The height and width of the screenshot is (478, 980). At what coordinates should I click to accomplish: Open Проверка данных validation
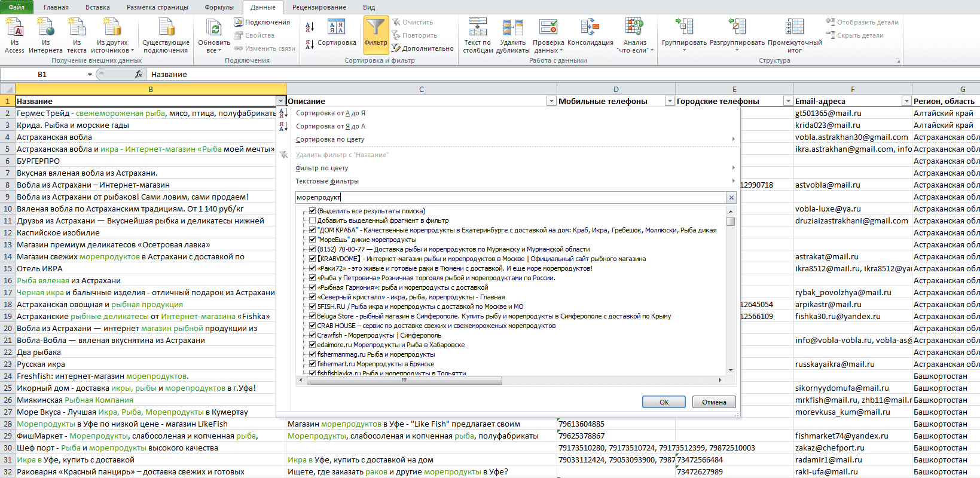click(548, 36)
